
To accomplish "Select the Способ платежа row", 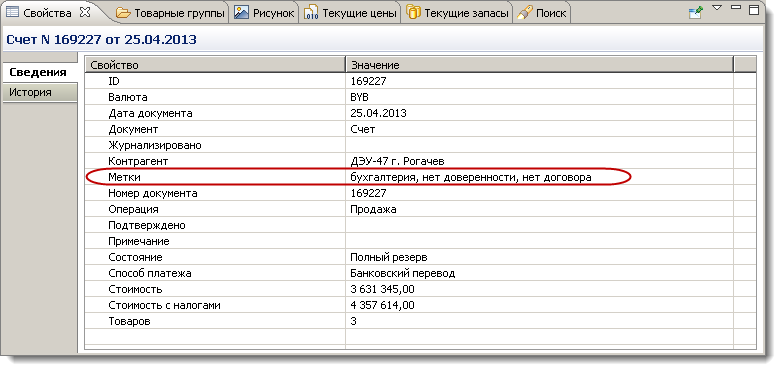I will pos(420,273).
